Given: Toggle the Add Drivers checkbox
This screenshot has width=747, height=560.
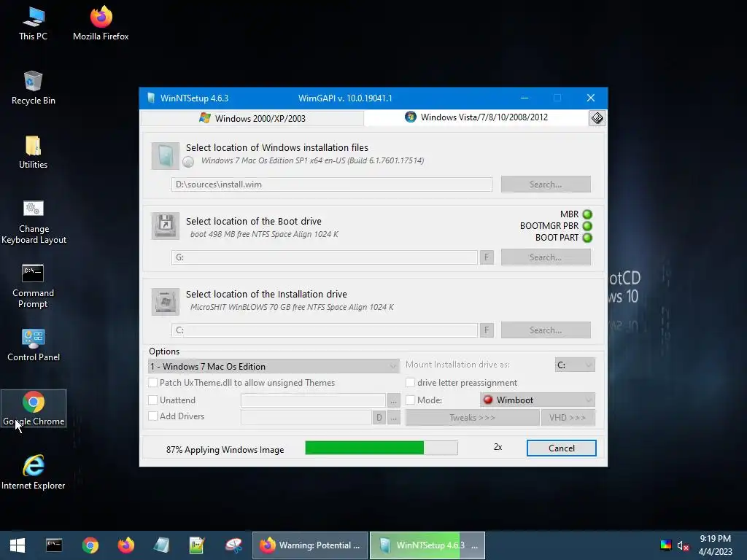Looking at the screenshot, I should [153, 416].
